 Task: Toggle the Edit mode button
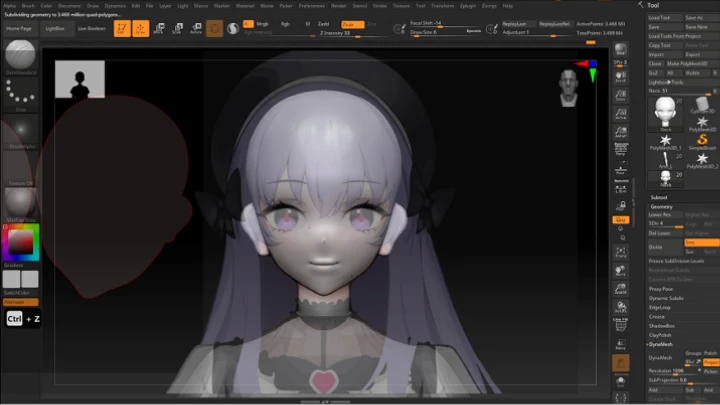point(122,28)
